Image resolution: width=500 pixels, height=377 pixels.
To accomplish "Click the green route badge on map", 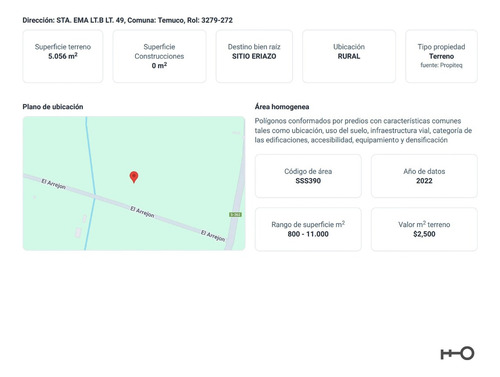I will 235,214.
